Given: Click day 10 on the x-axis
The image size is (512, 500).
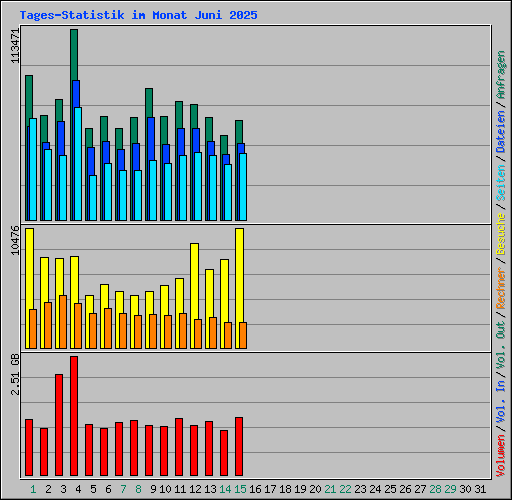Looking at the screenshot, I should pos(165,489).
